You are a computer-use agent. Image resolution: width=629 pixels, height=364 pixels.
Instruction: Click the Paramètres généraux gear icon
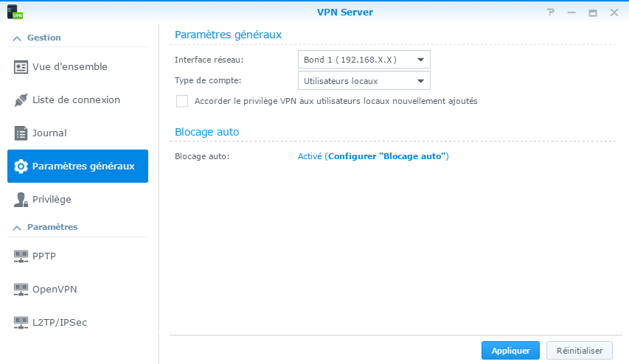coord(21,167)
